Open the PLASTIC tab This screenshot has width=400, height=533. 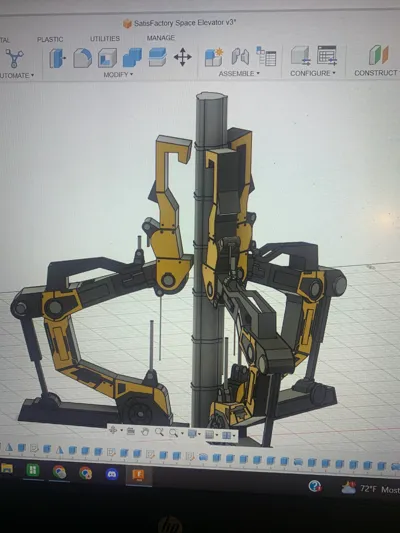click(x=50, y=39)
